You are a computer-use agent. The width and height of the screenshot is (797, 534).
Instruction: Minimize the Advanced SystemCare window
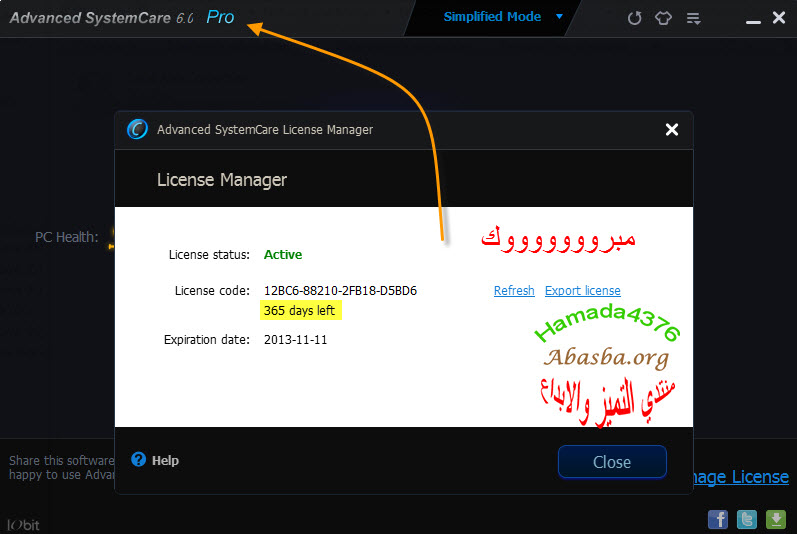click(753, 22)
